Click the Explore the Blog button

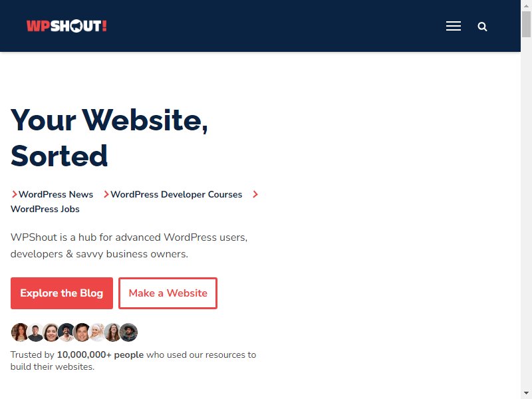(x=62, y=293)
